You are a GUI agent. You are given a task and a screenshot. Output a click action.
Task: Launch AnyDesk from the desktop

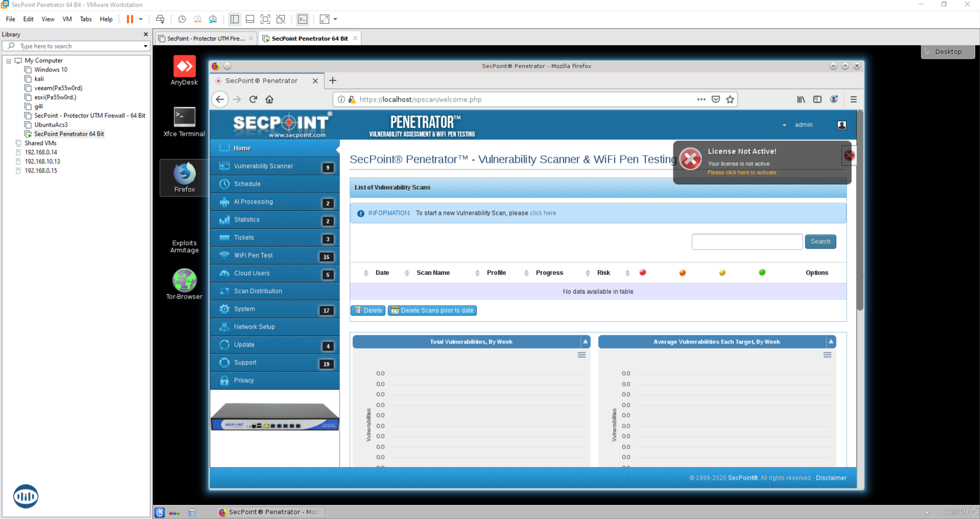pos(184,67)
